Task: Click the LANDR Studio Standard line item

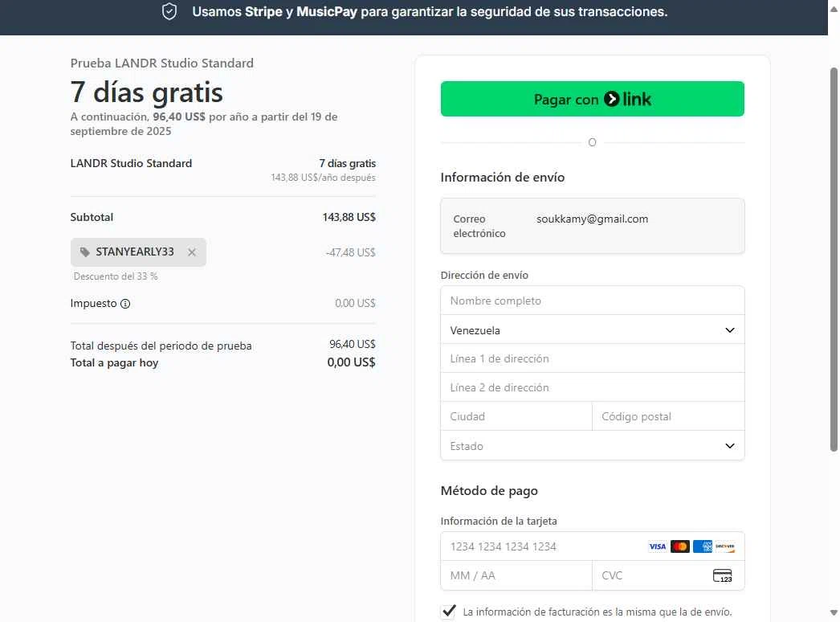Action: [x=131, y=163]
